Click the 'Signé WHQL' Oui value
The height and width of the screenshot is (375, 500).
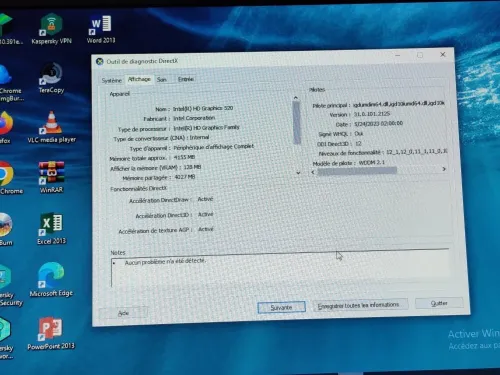pos(359,134)
